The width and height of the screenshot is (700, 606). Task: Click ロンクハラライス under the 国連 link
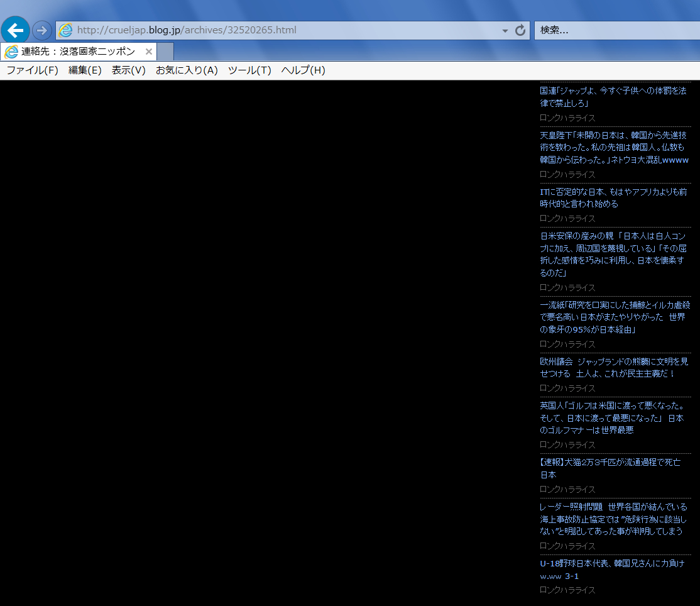pos(567,118)
